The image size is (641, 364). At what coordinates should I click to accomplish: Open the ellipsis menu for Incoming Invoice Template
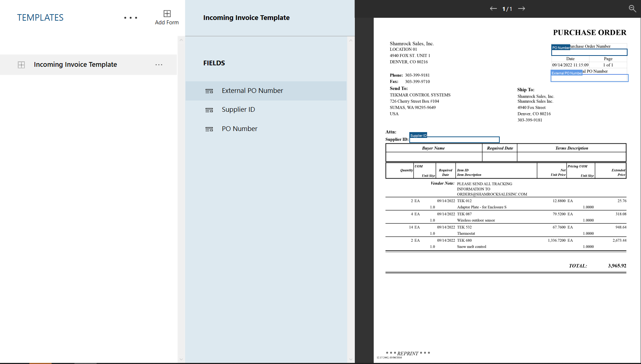pyautogui.click(x=159, y=65)
